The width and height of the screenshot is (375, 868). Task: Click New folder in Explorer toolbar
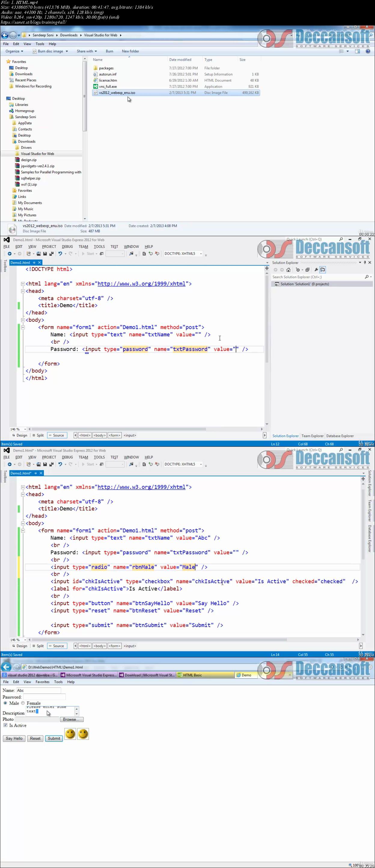(130, 51)
